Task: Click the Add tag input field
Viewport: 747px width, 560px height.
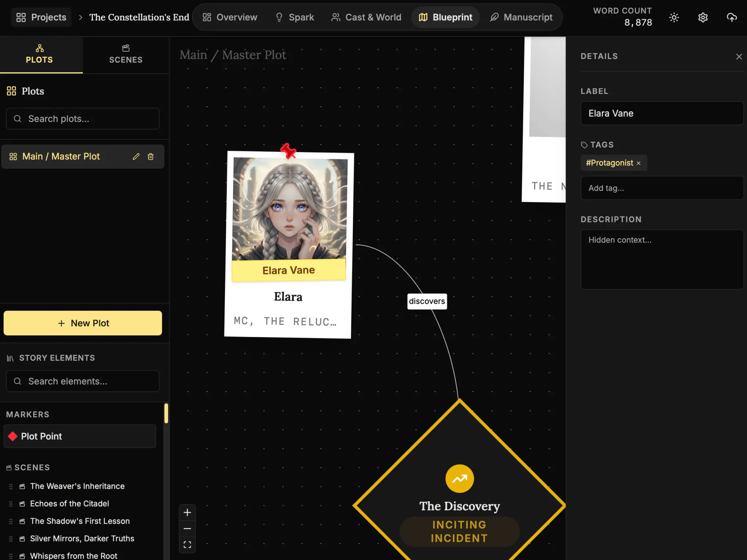Action: pyautogui.click(x=662, y=188)
